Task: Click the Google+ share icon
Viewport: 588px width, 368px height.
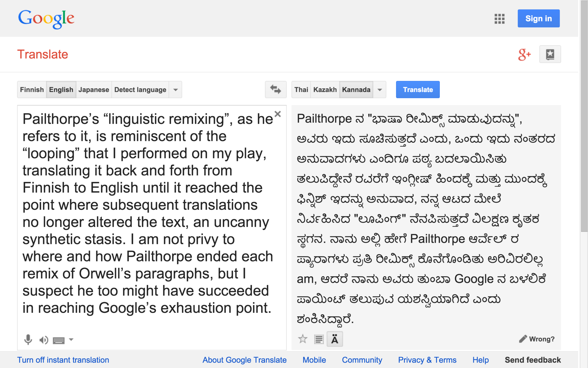Action: (x=524, y=55)
